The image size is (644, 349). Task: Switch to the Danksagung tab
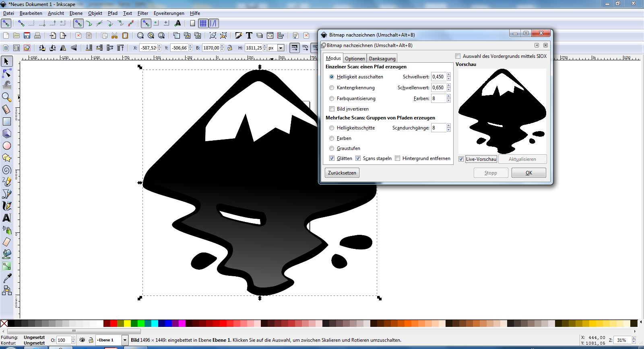[382, 58]
